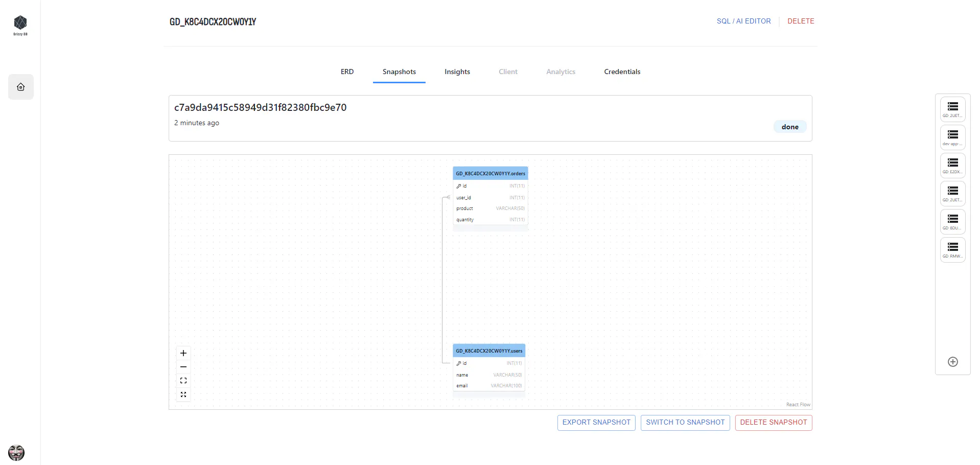This screenshot has width=980, height=465.
Task: Click the '2 minutes ago' timestamp
Action: point(197,123)
